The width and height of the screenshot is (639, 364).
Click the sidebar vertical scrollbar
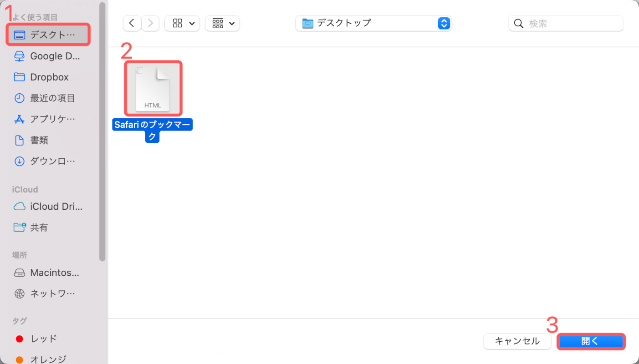pyautogui.click(x=102, y=132)
